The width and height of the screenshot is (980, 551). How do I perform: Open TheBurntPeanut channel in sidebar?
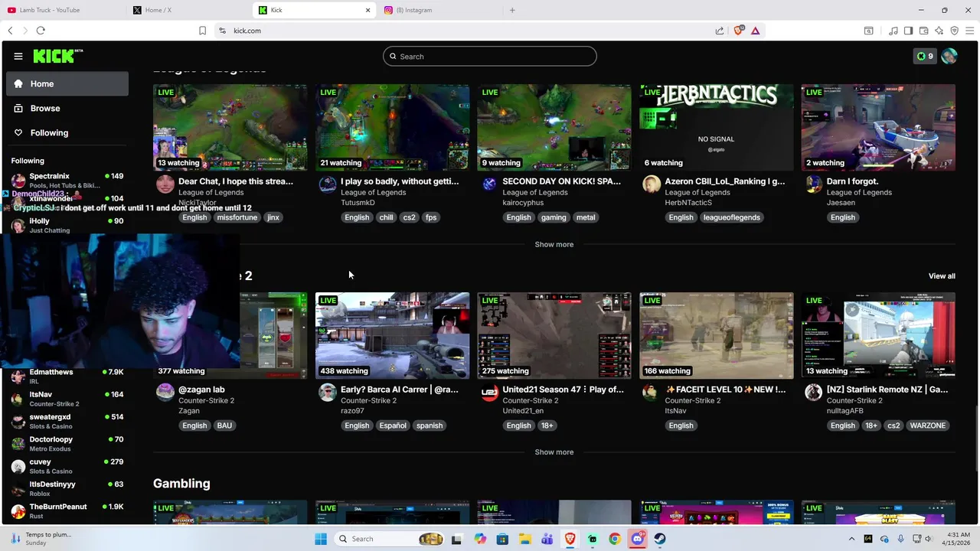[x=67, y=510]
